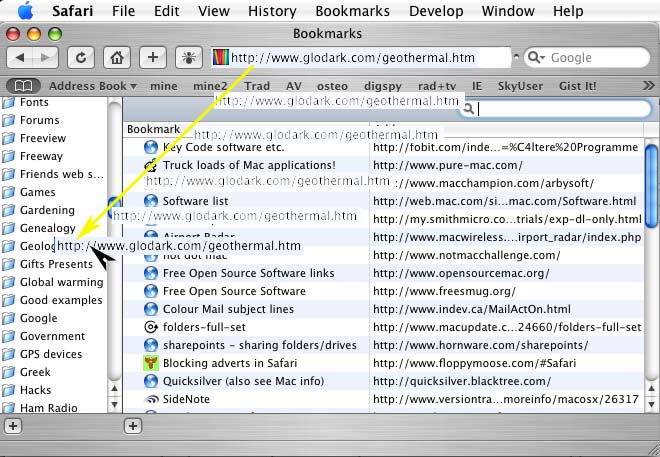
Task: Select the Global warming collection folder
Action: (x=53, y=282)
